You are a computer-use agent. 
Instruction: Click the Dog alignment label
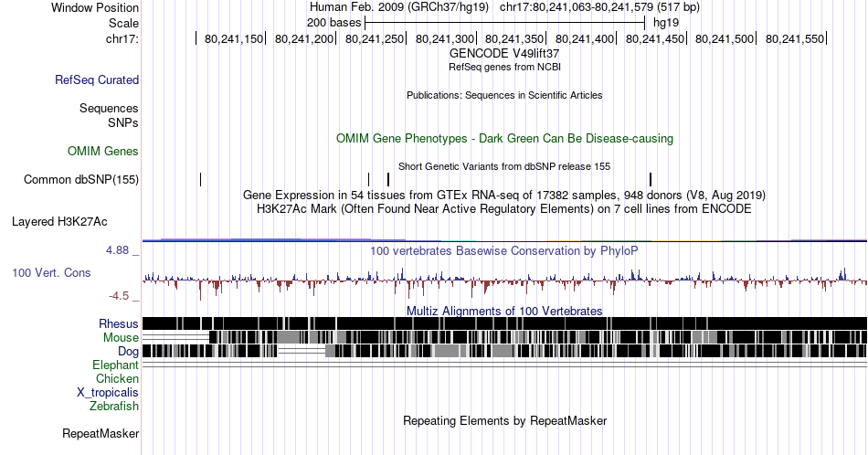128,351
